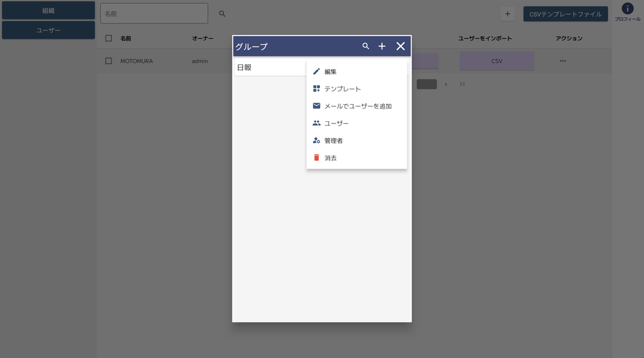Image resolution: width=644 pixels, height=358 pixels.
Task: Close the グループ dialog
Action: pos(400,46)
